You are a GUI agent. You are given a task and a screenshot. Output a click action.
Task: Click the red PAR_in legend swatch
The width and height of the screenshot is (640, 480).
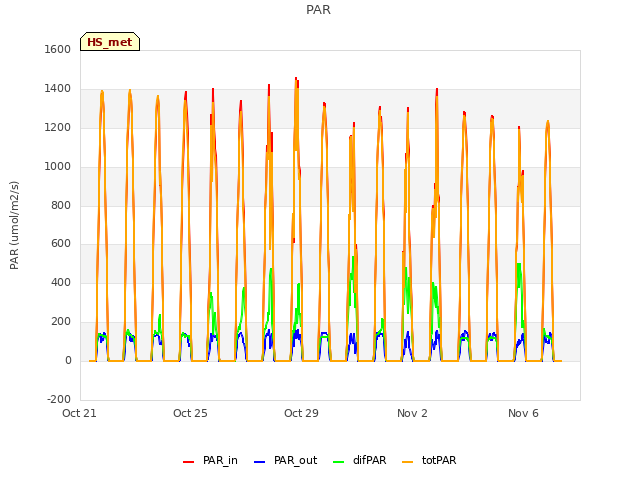coord(189,462)
